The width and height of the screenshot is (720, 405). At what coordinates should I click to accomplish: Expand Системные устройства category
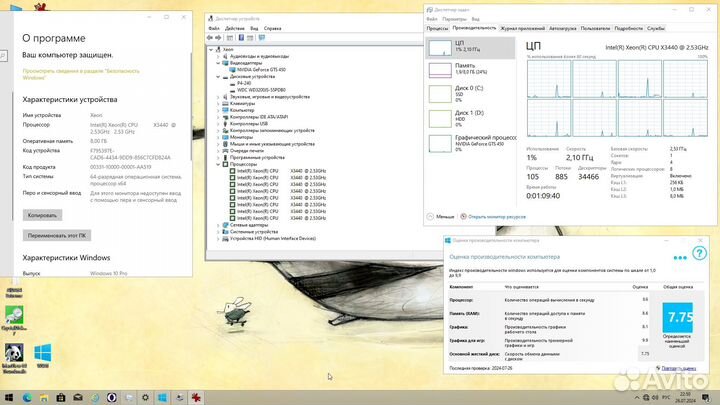[x=219, y=232]
